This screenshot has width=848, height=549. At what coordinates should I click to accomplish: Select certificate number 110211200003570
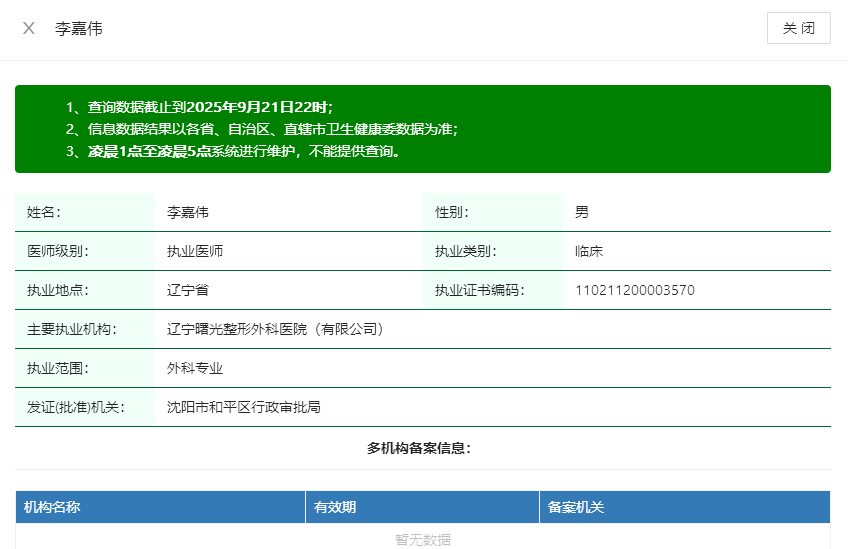(634, 290)
